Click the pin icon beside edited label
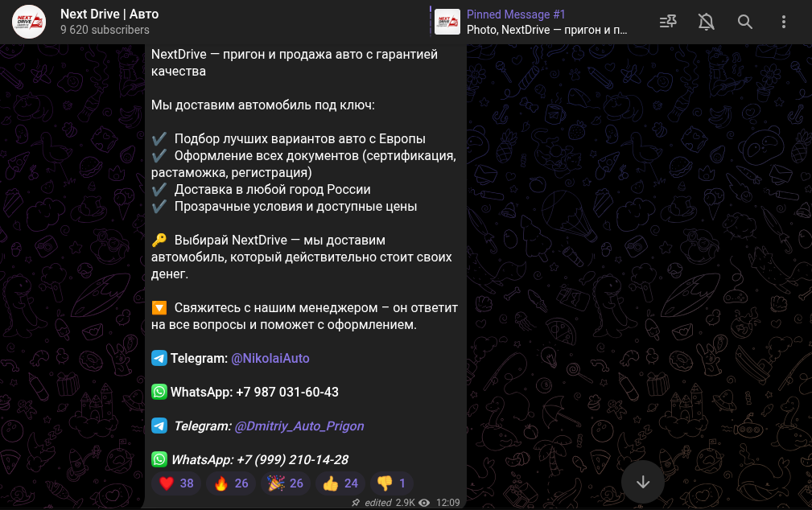 tap(356, 503)
